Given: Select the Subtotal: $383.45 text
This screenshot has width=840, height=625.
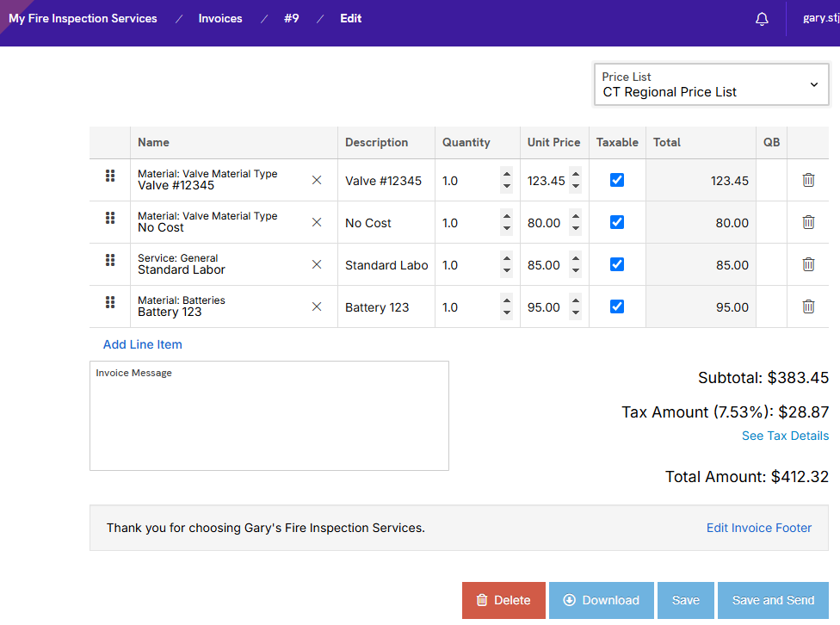Looking at the screenshot, I should click(763, 378).
